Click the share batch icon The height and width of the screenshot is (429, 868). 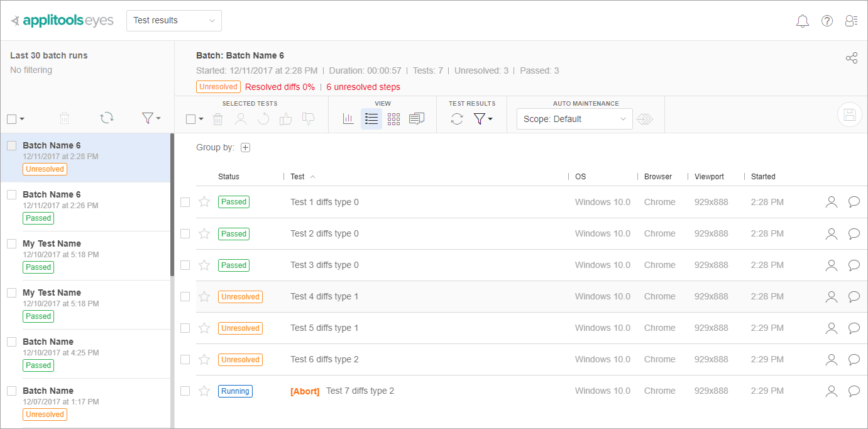[x=852, y=57]
